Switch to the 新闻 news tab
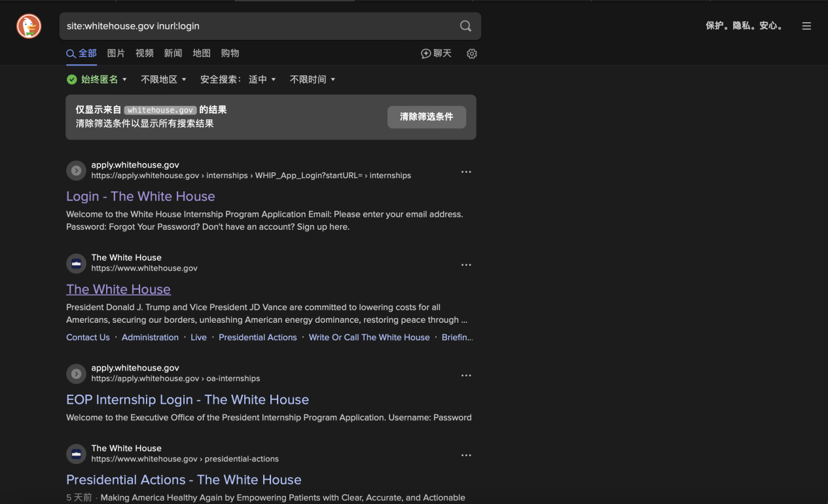The image size is (828, 504). point(173,54)
